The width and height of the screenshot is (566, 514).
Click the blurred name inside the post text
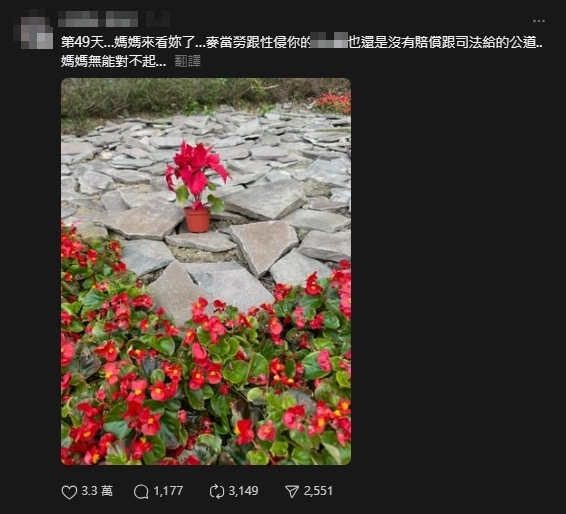(x=329, y=40)
